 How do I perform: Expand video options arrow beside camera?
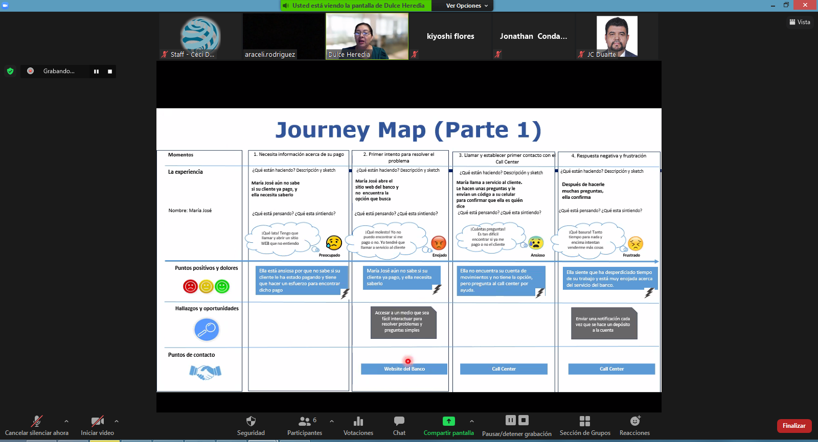click(116, 421)
